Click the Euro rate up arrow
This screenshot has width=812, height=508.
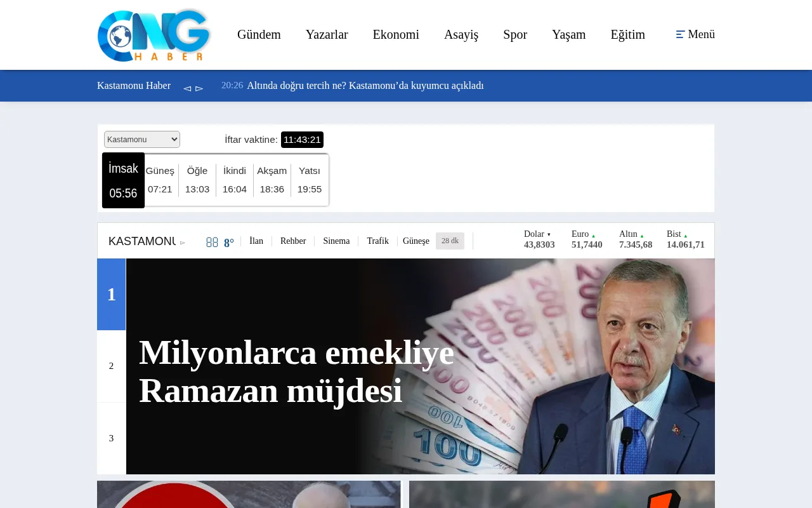tap(593, 235)
